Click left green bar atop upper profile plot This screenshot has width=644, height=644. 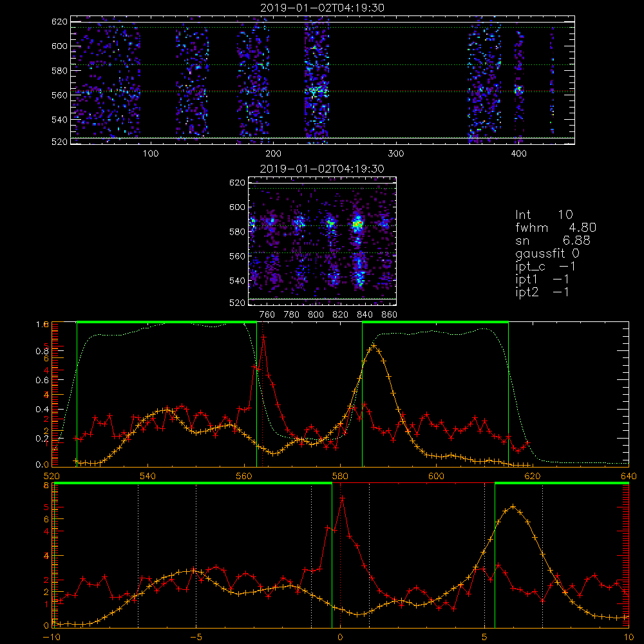point(167,322)
